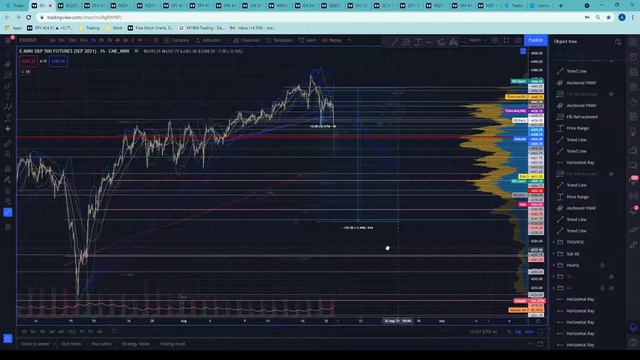This screenshot has height=360, width=640.
Task: Open the text annotation tools in left toolbar
Action: point(8,96)
